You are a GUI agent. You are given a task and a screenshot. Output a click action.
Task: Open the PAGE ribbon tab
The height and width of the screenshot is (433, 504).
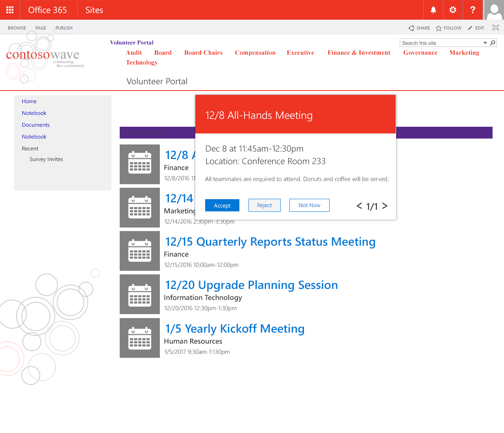pos(41,28)
